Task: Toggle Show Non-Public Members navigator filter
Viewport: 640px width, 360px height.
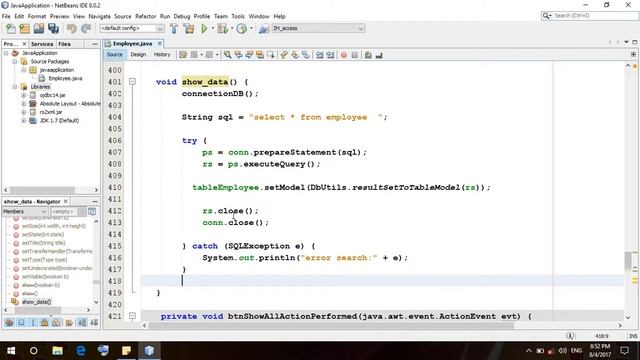Action: pyautogui.click(x=44, y=322)
